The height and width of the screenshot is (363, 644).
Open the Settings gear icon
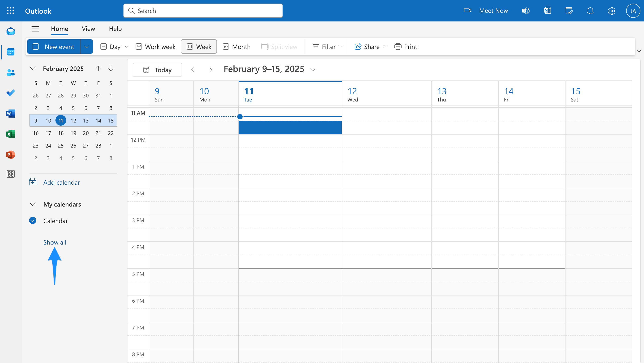pos(612,11)
